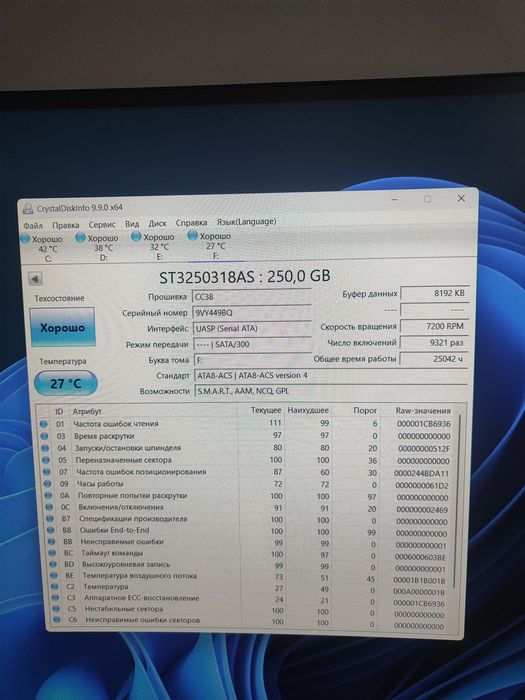Click the disk title ST3250318AS : 250,0 GB
The height and width of the screenshot is (700, 525).
point(245,277)
